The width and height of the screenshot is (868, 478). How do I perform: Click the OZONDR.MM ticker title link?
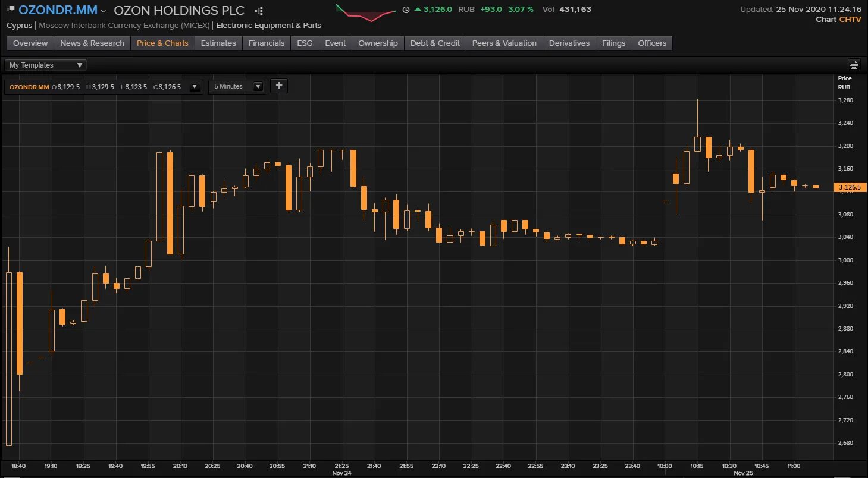click(x=58, y=10)
